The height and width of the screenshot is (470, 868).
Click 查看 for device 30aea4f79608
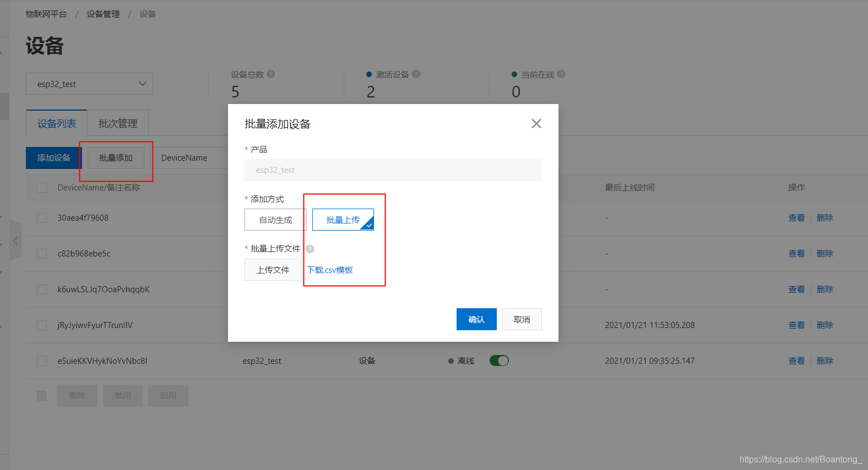[796, 218]
